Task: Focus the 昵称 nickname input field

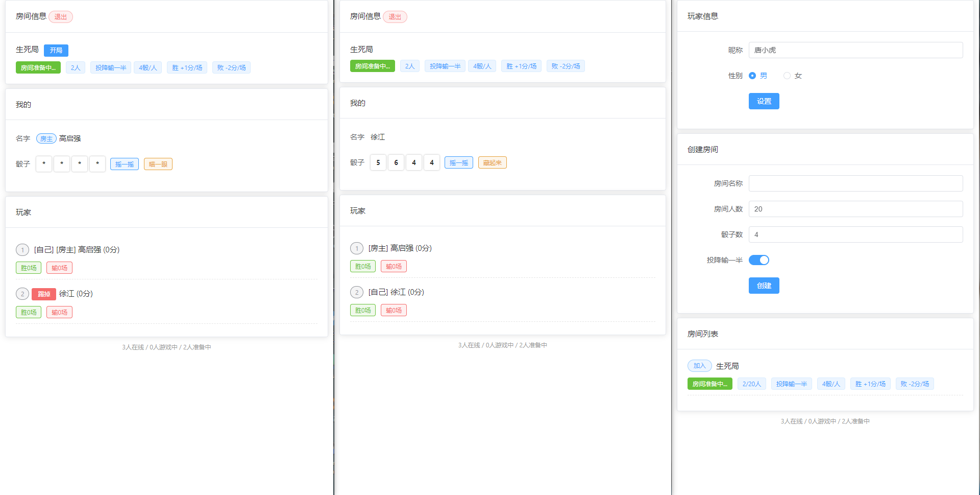Action: 855,50
